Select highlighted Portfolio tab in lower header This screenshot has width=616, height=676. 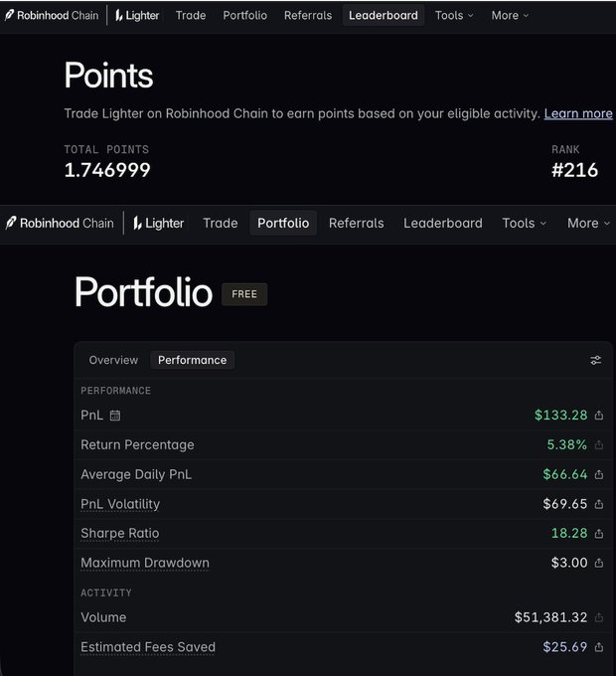tap(283, 223)
